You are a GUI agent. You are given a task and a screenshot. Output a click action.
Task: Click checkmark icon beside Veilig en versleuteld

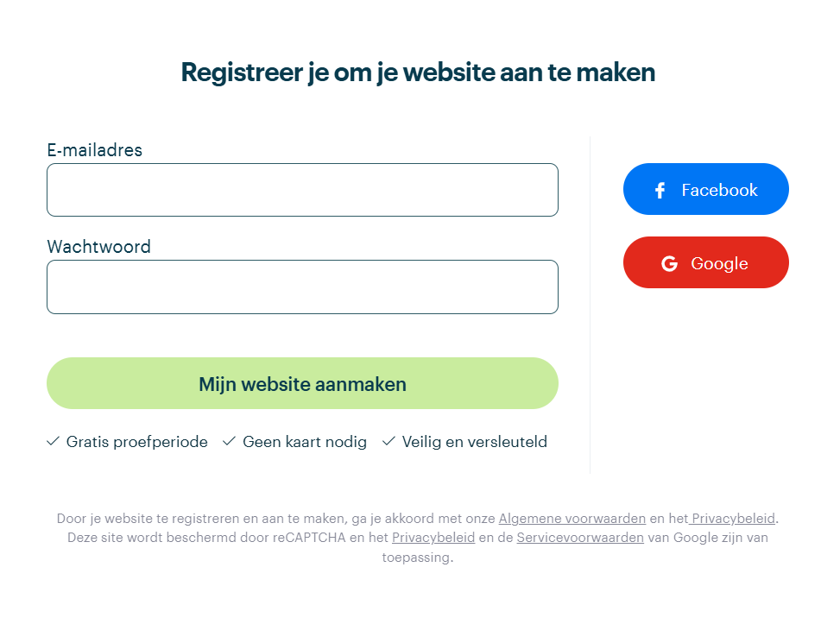click(x=388, y=441)
